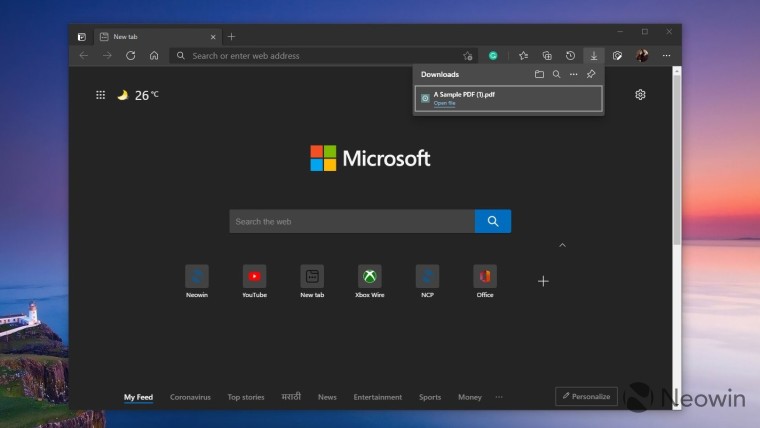Pin the Downloads panel
Image resolution: width=760 pixels, height=428 pixels.
(x=591, y=74)
